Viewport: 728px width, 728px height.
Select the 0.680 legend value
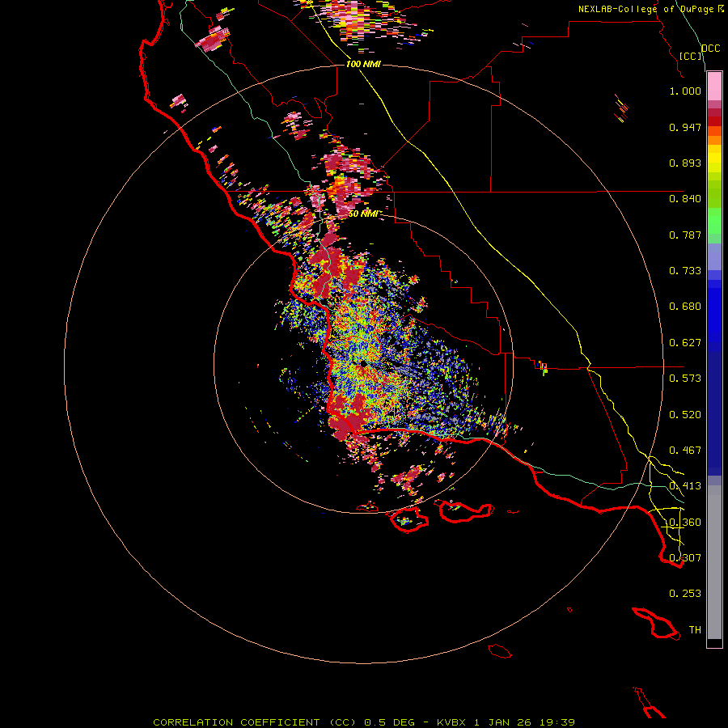685,307
